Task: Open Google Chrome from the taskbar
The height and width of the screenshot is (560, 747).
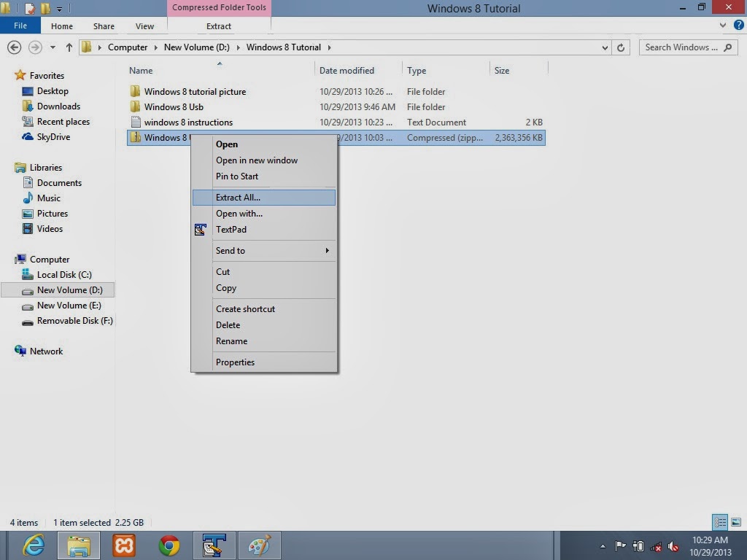Action: (169, 545)
